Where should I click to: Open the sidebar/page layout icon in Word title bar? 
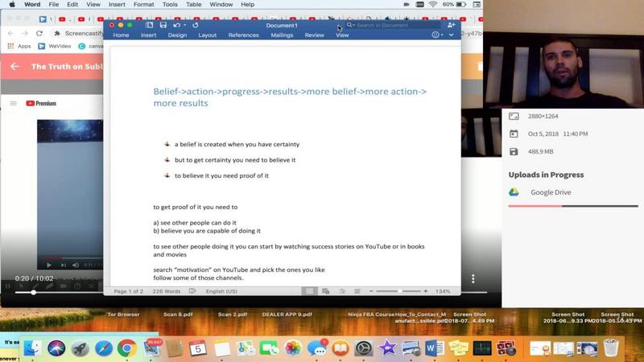click(x=150, y=25)
